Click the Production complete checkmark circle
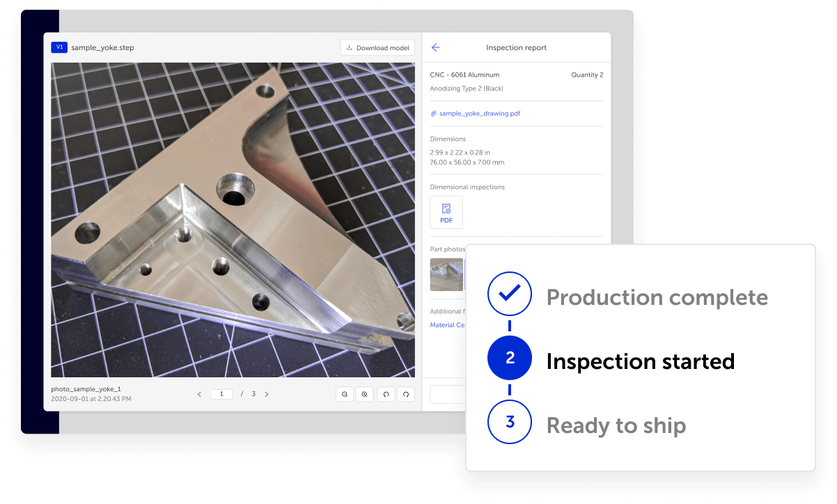This screenshot has width=837, height=504. (x=509, y=294)
